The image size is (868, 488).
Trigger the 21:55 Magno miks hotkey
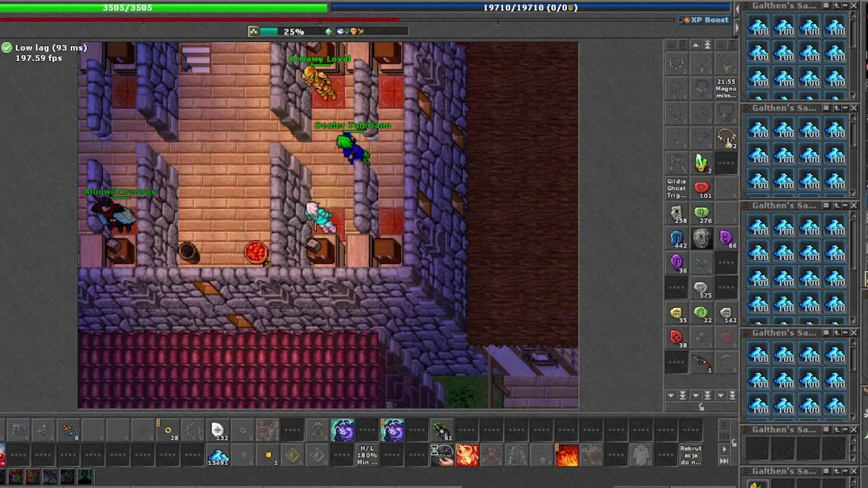(x=726, y=88)
